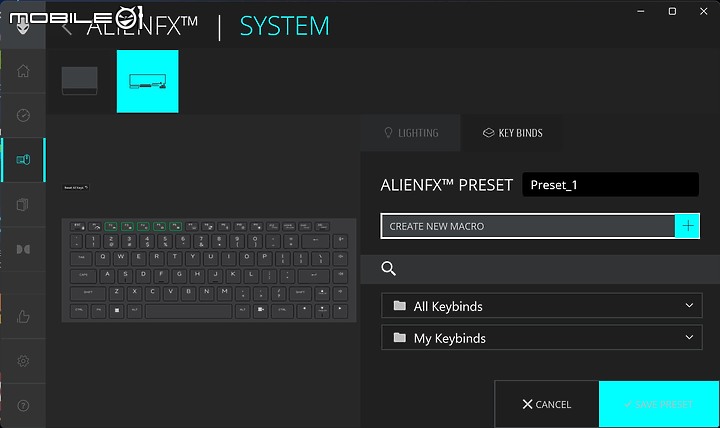Open the help question-mark icon
Viewport: 720px width, 428px height.
click(23, 405)
